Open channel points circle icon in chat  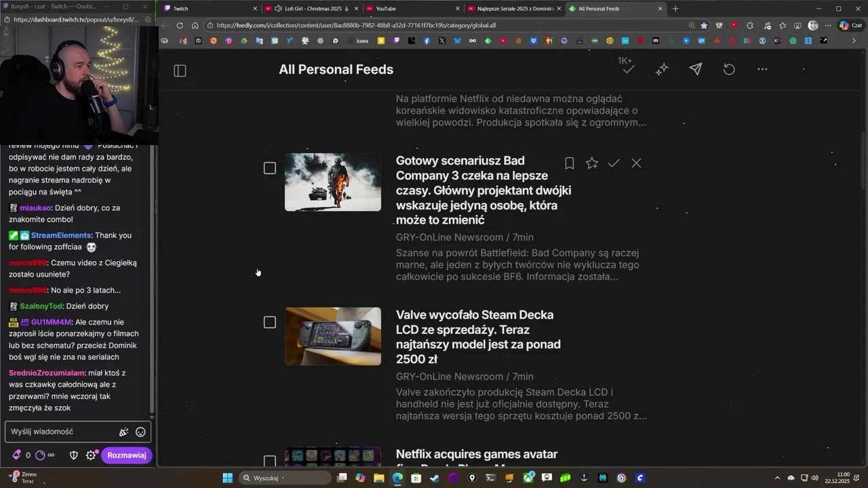click(40, 455)
